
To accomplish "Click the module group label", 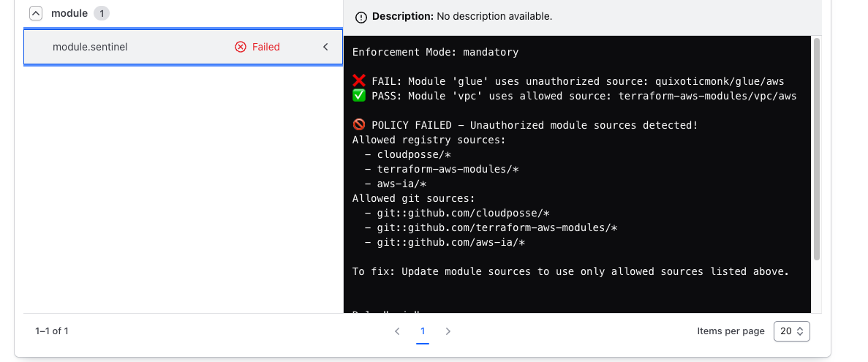I will click(69, 13).
